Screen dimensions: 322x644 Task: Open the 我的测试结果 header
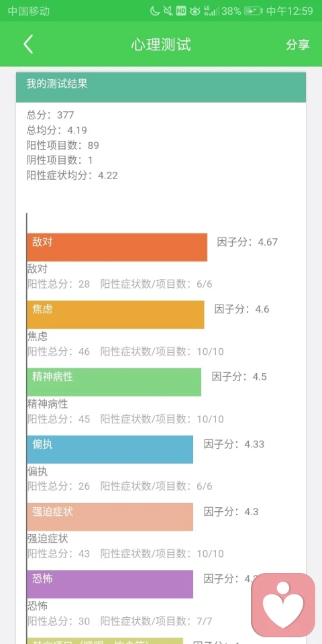point(161,87)
